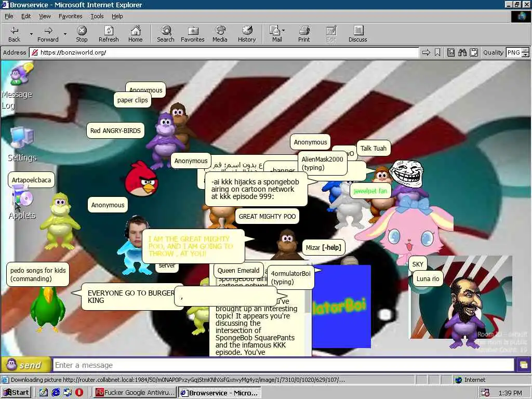Open the Help menu

(117, 16)
